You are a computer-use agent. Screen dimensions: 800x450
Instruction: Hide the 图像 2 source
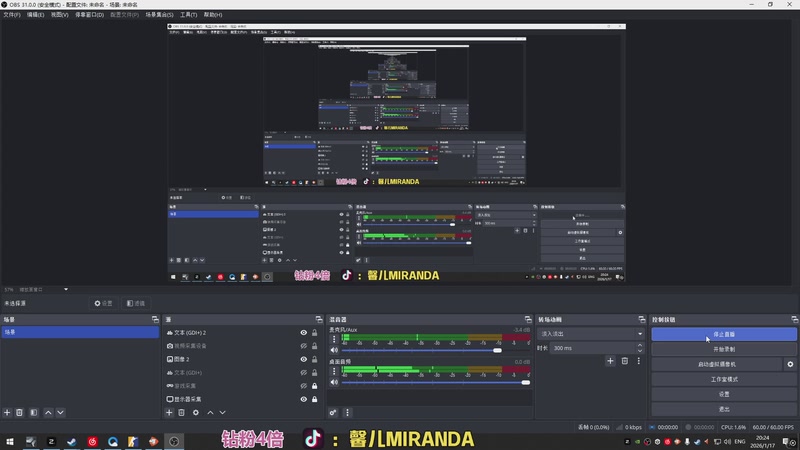(x=304, y=359)
